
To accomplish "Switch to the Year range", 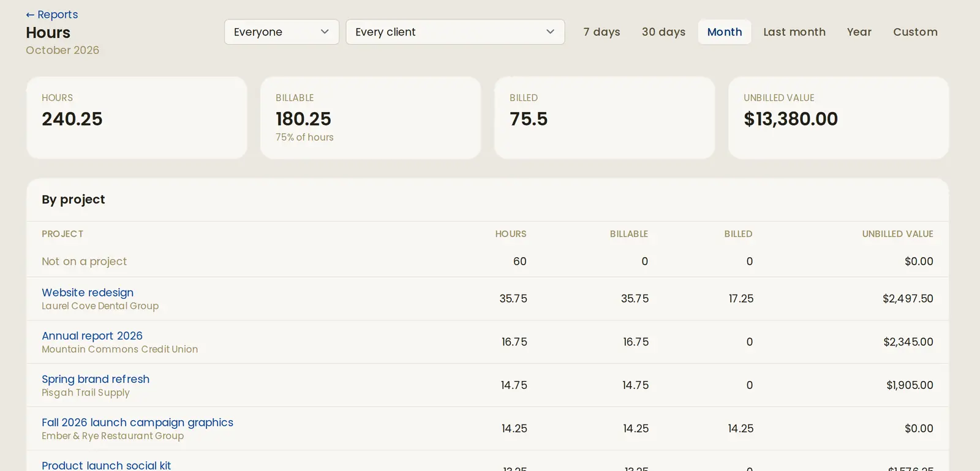I will click(859, 32).
